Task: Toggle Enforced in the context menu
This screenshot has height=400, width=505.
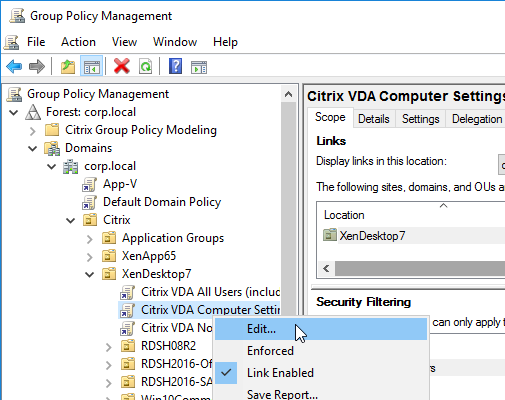Action: tap(270, 351)
